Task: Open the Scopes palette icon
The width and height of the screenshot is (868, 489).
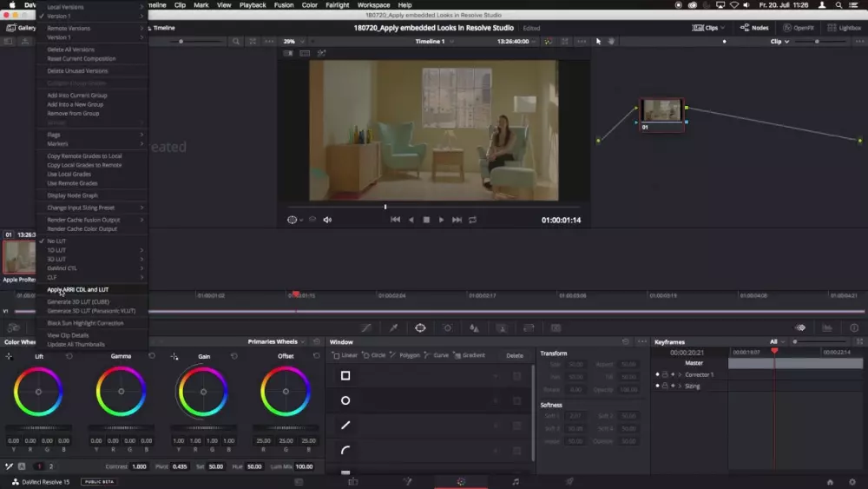Action: coord(827,327)
